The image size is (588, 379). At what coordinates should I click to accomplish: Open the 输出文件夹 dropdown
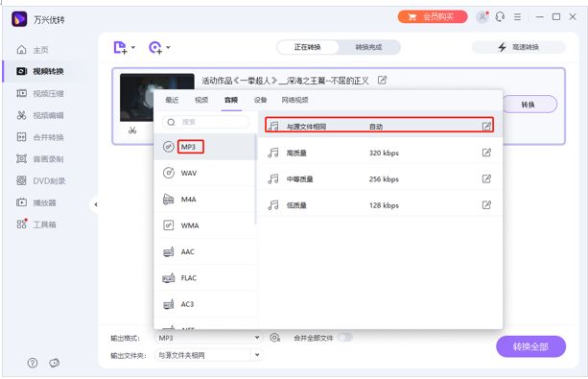click(208, 355)
